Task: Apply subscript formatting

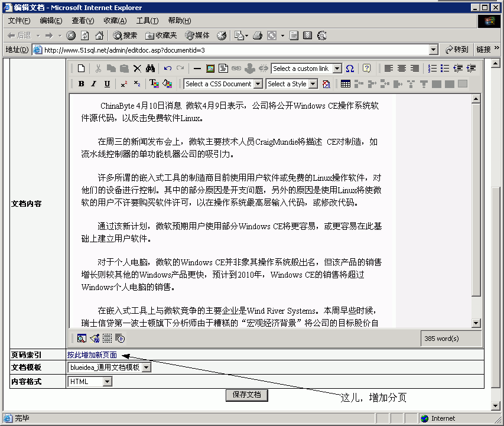Action: (137, 84)
